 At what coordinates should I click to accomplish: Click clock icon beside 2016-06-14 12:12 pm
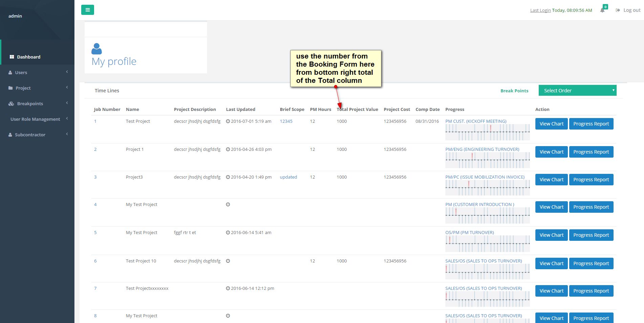228,288
